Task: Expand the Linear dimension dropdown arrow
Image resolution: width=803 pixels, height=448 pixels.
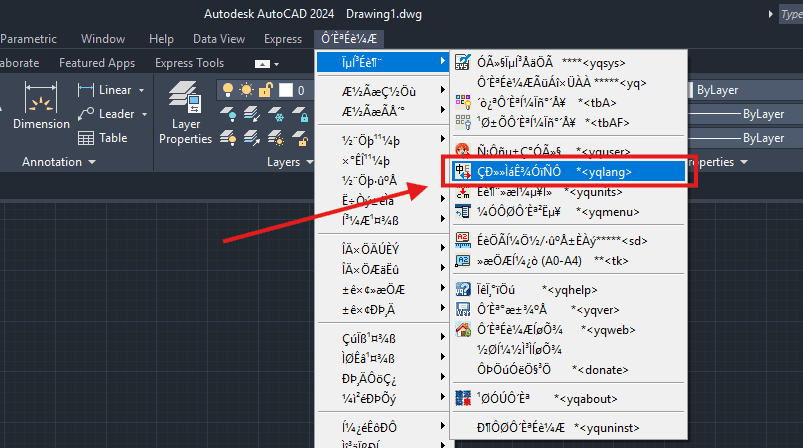Action: pos(141,91)
